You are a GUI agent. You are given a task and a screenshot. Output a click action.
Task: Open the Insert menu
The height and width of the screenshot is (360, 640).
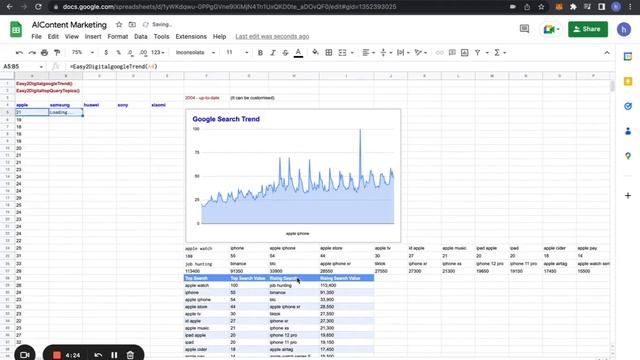pyautogui.click(x=93, y=36)
